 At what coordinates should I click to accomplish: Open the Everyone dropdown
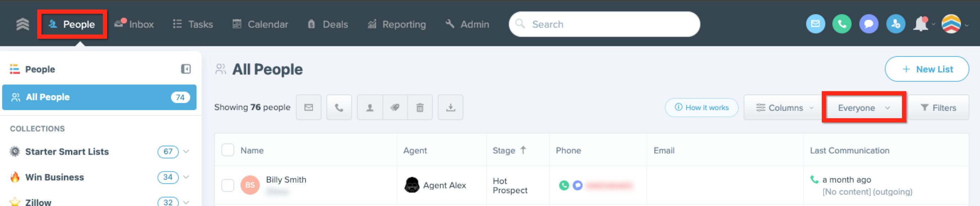[864, 108]
